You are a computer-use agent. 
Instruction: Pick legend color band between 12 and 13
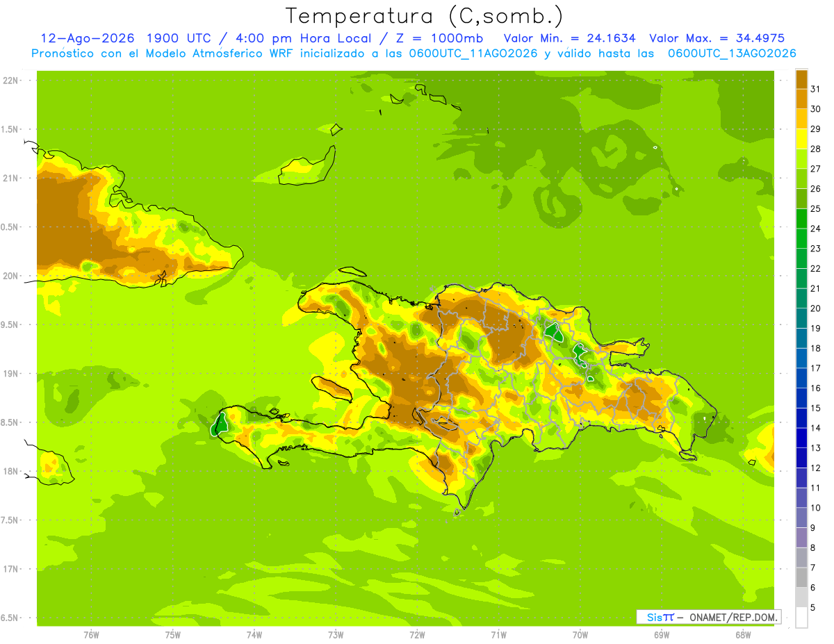801,459
